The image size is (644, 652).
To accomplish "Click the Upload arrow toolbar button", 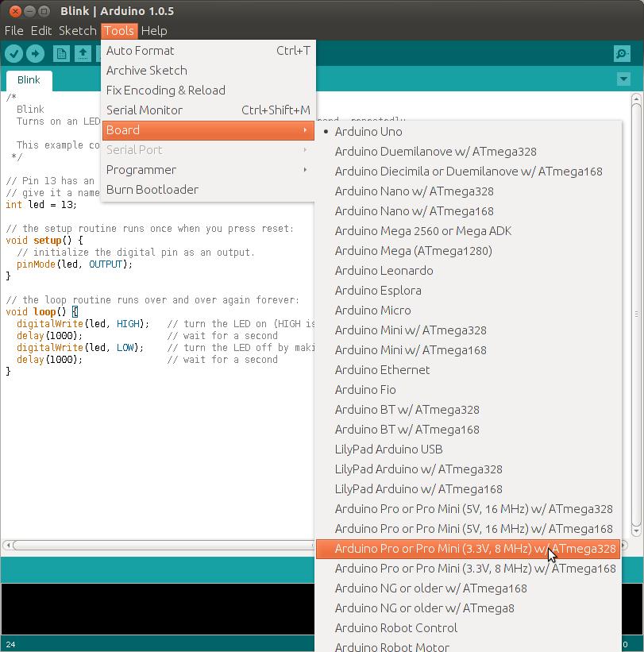I will tap(35, 53).
